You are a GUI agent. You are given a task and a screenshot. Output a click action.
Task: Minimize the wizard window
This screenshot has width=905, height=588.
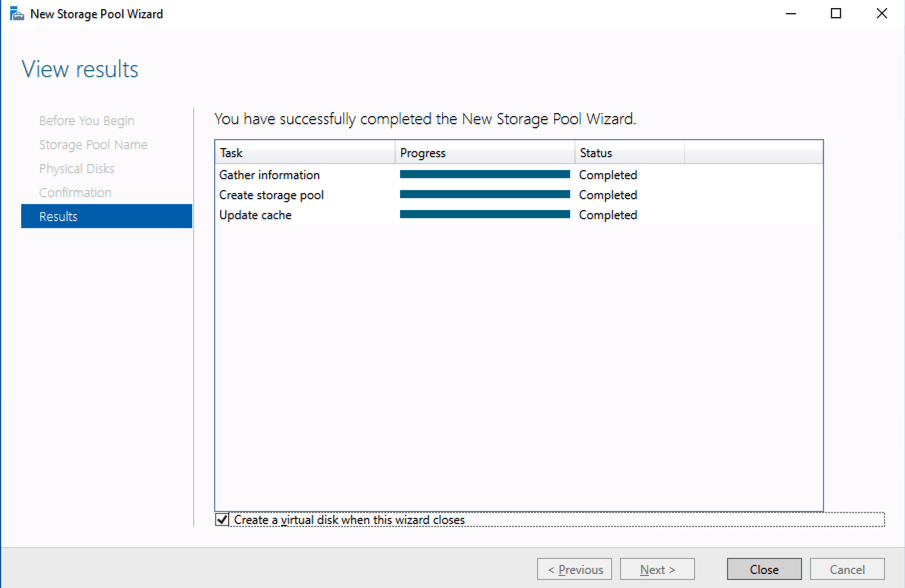[790, 14]
